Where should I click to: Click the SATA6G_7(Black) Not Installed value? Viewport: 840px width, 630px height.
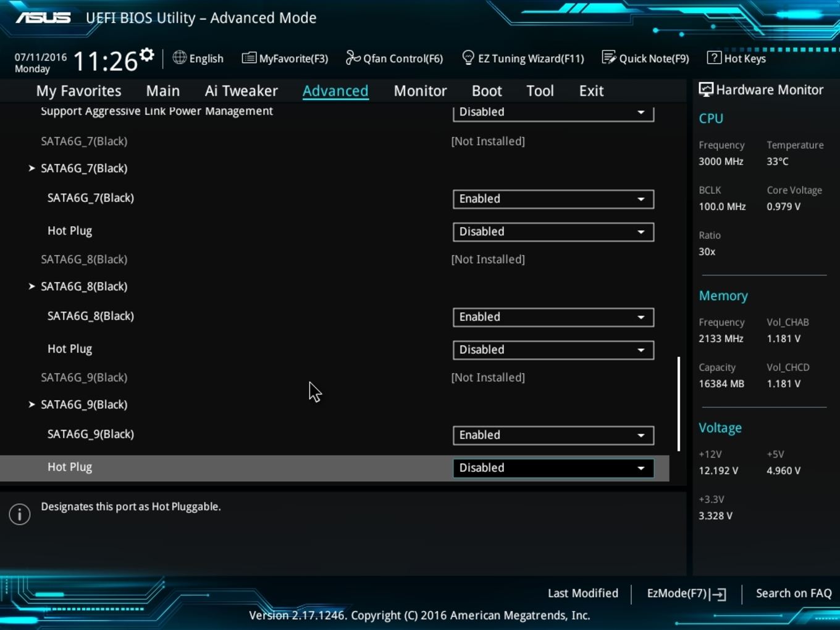pyautogui.click(x=488, y=141)
